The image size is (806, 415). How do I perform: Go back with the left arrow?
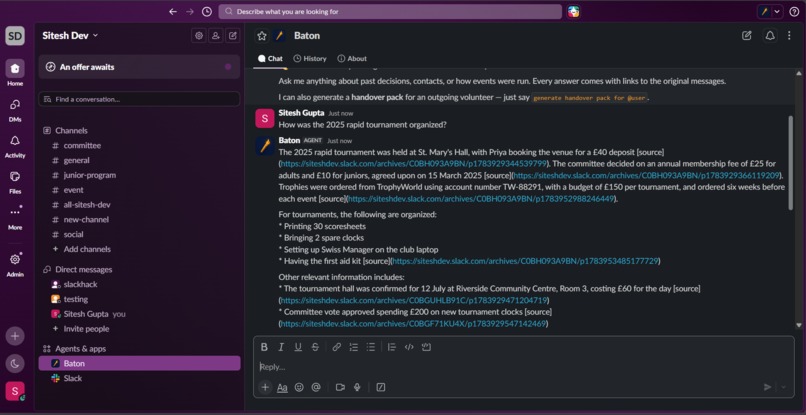pos(173,11)
